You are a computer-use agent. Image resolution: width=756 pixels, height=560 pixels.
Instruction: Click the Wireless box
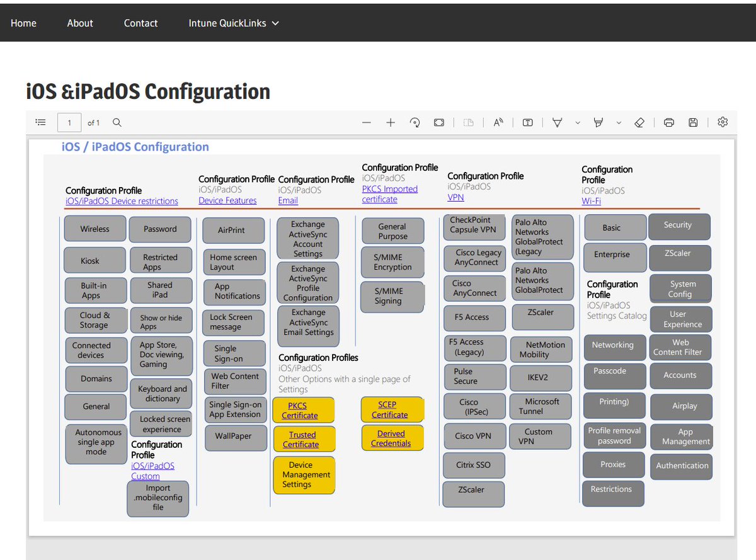click(94, 229)
